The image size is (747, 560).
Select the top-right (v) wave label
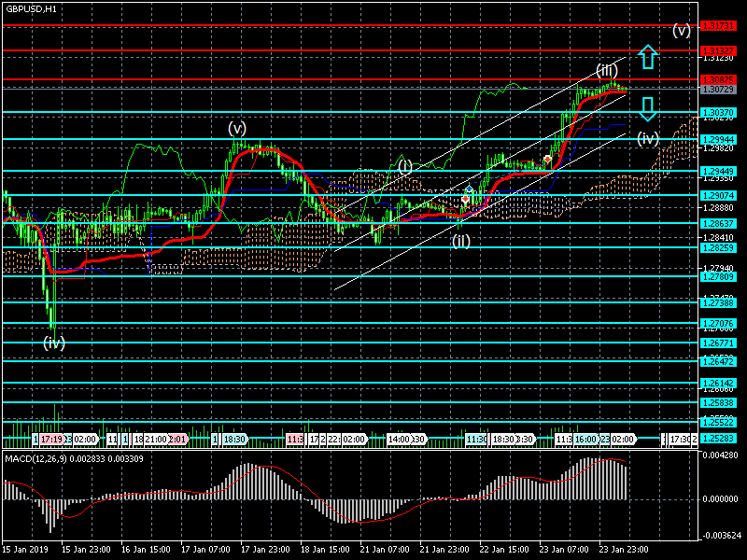pyautogui.click(x=682, y=30)
